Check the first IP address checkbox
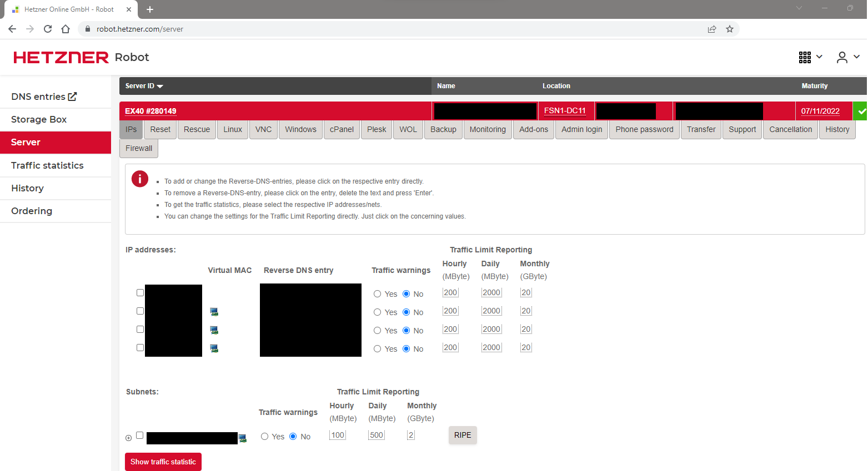The image size is (868, 471). [140, 292]
